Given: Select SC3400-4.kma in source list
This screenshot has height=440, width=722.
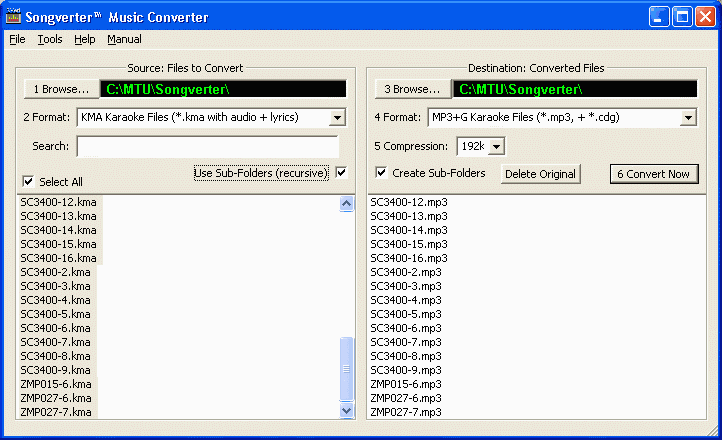Looking at the screenshot, I should coord(56,301).
